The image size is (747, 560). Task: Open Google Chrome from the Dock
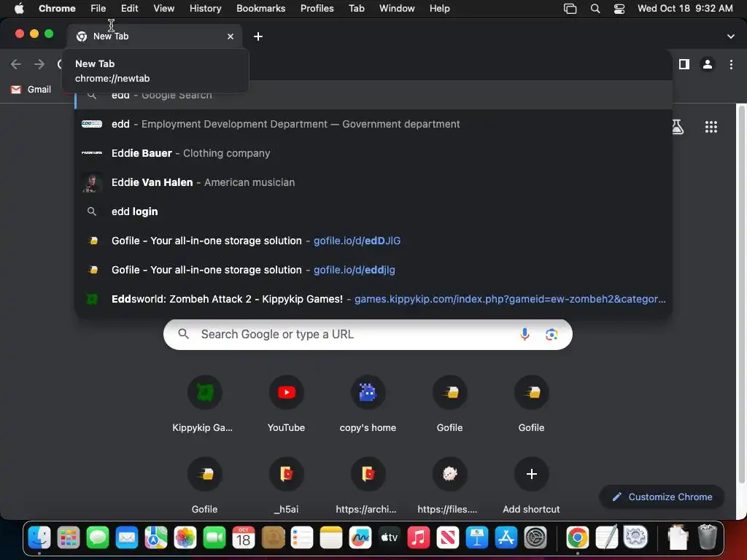[578, 537]
